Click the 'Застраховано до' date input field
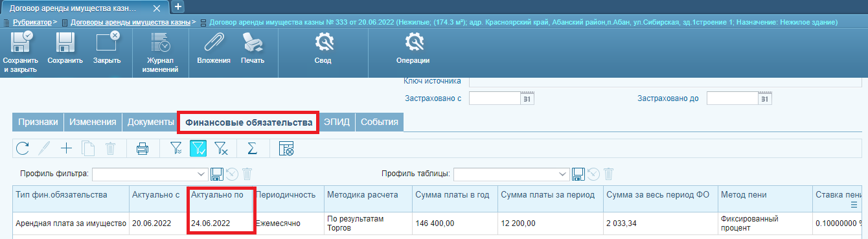Image resolution: width=868 pixels, height=239 pixels. click(733, 98)
